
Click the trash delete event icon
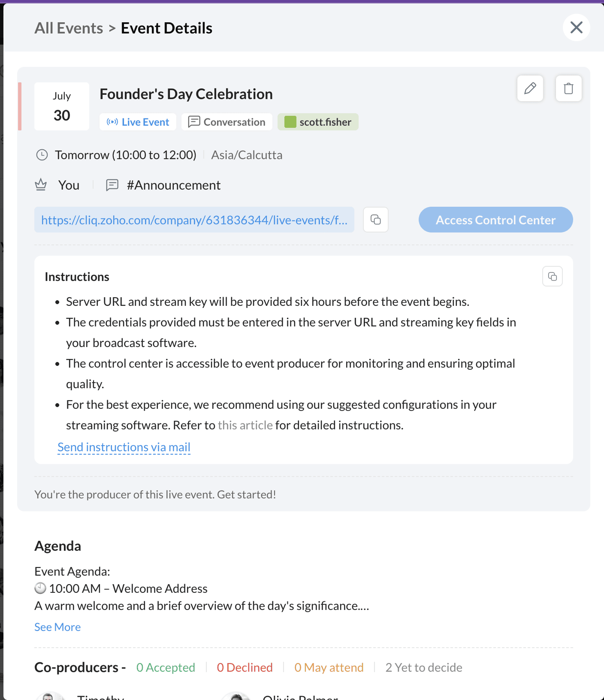568,88
